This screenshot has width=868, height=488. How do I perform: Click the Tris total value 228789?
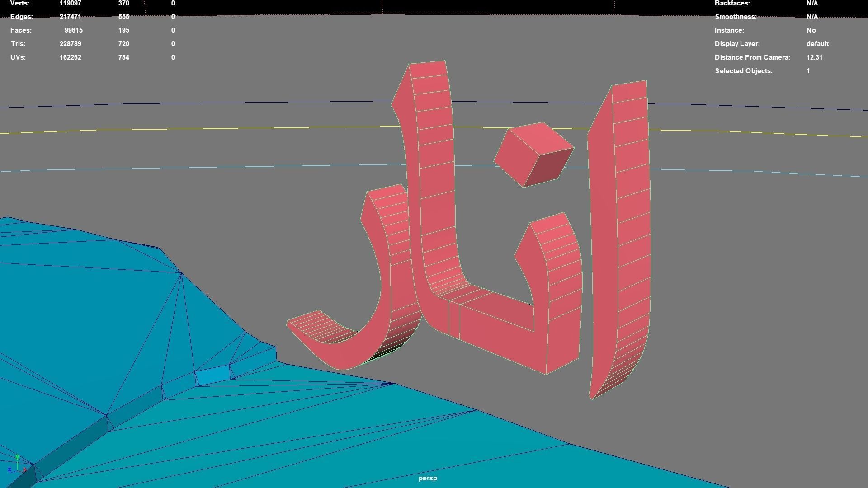coord(71,44)
